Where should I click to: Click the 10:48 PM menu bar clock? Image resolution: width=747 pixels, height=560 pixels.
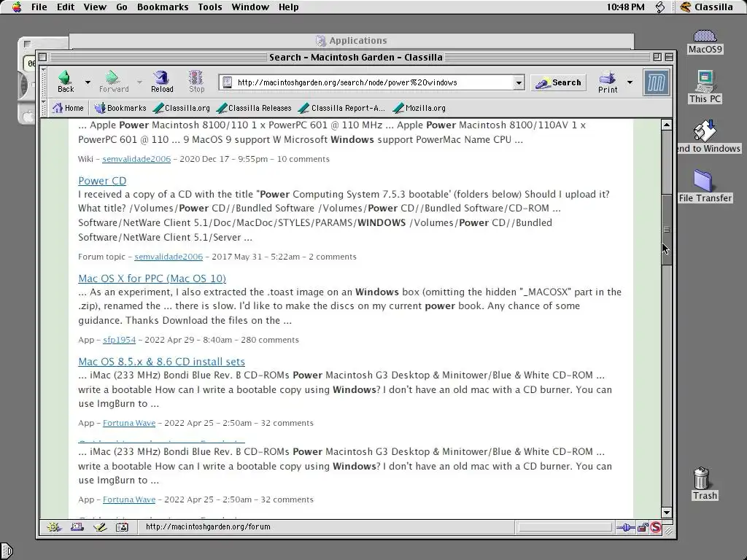point(625,7)
